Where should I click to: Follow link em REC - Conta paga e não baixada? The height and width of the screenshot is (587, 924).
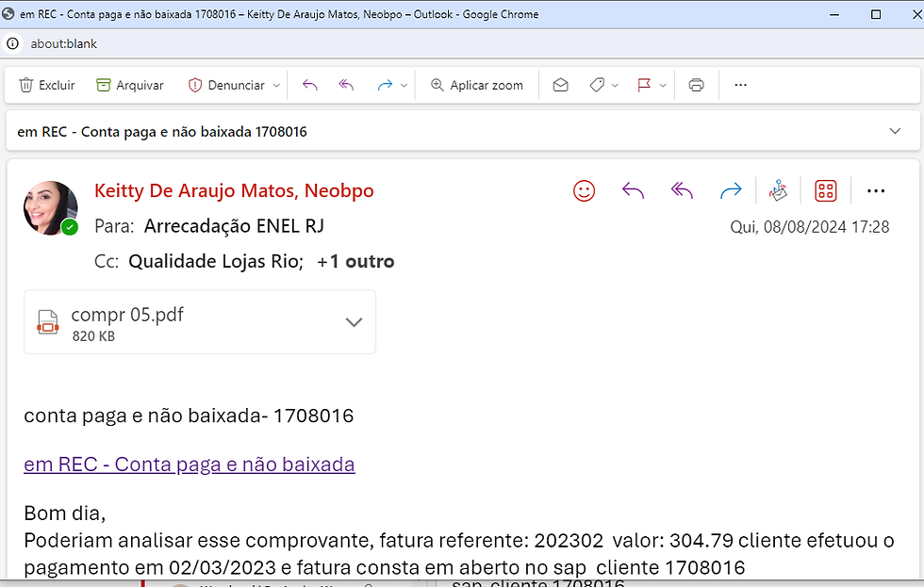(190, 465)
